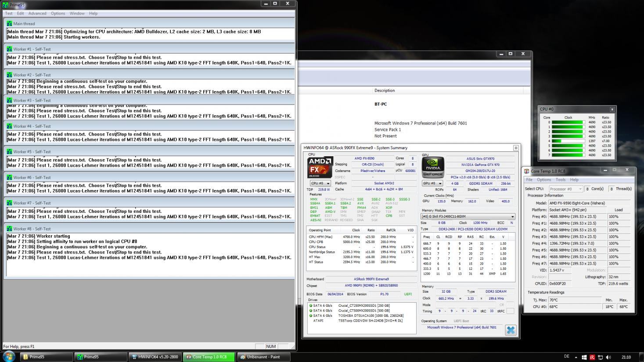Switch to second Prime95 taskbar item
Viewport: 644px width, 362px height.
tap(101, 357)
